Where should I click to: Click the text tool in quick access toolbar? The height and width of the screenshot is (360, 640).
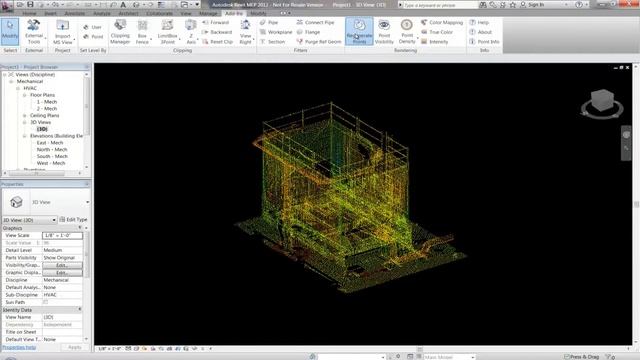click(x=123, y=4)
